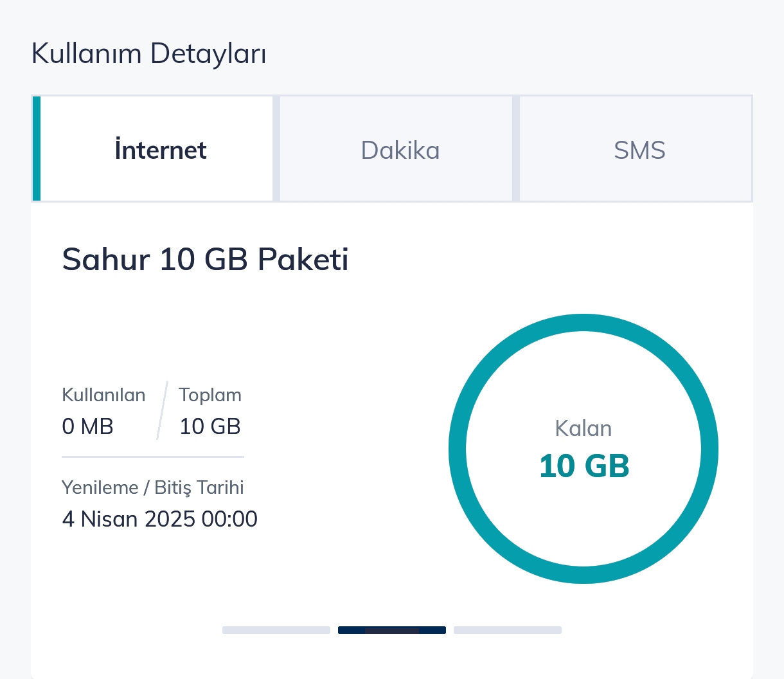Viewport: 784px width, 679px height.
Task: Click the Toplam 10 GB total value
Action: (210, 426)
